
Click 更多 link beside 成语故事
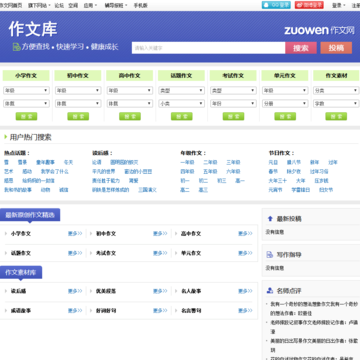point(75,311)
